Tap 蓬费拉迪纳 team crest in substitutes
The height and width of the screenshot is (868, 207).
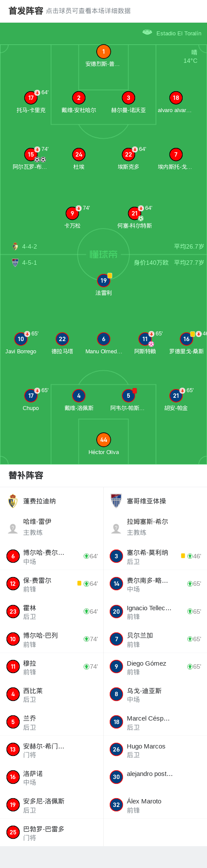[x=13, y=501]
